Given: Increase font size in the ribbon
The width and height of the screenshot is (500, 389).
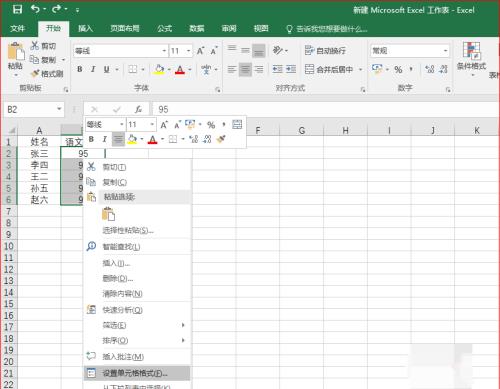Looking at the screenshot, I should 200,51.
